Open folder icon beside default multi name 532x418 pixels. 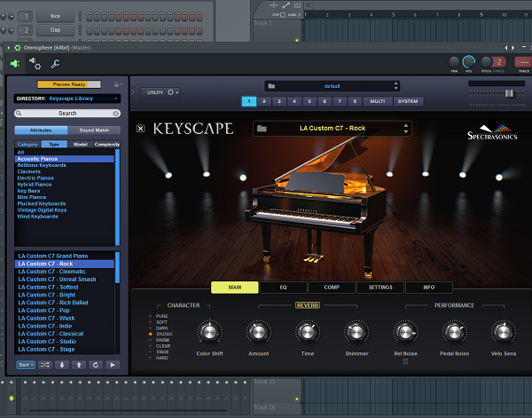point(271,86)
